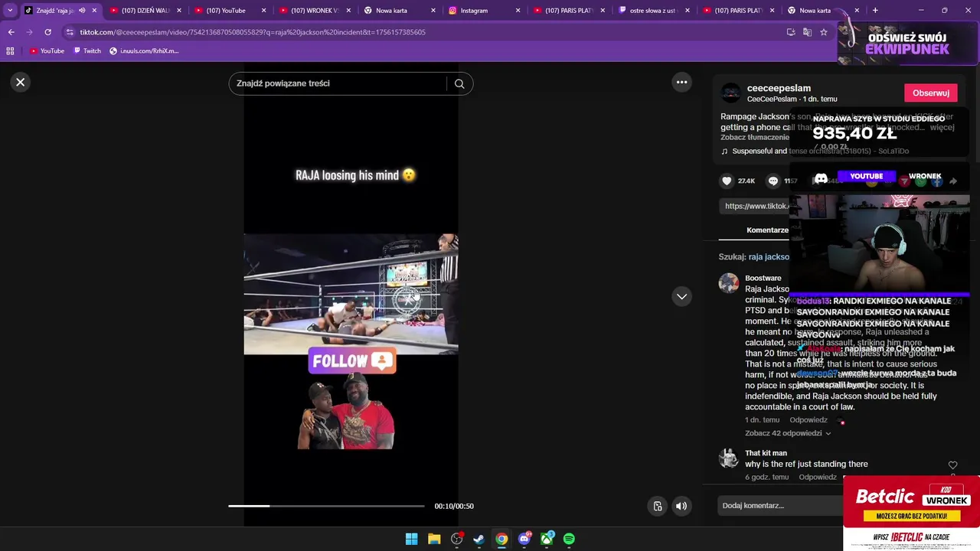The height and width of the screenshot is (551, 980).
Task: Click the magnifier search icon
Action: [x=459, y=83]
